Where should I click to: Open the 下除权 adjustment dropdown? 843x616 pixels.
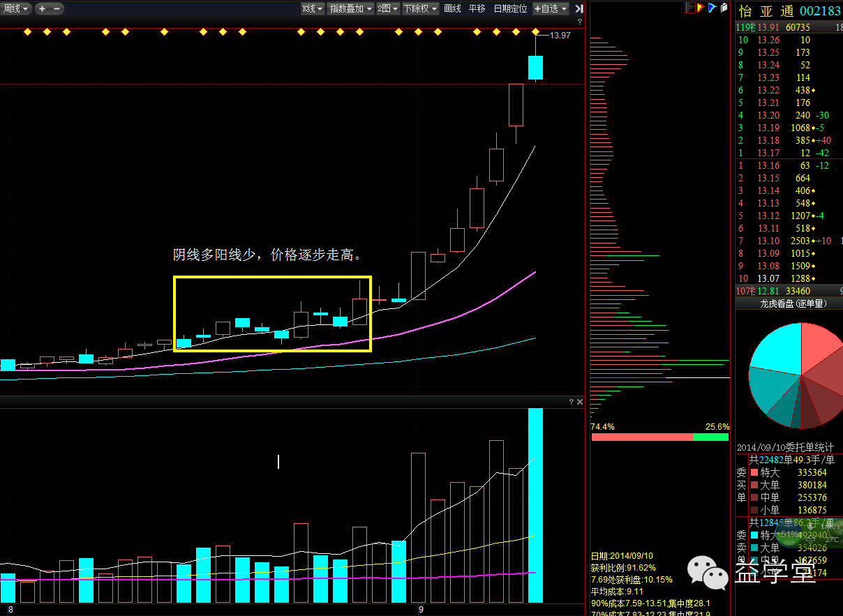[420, 8]
